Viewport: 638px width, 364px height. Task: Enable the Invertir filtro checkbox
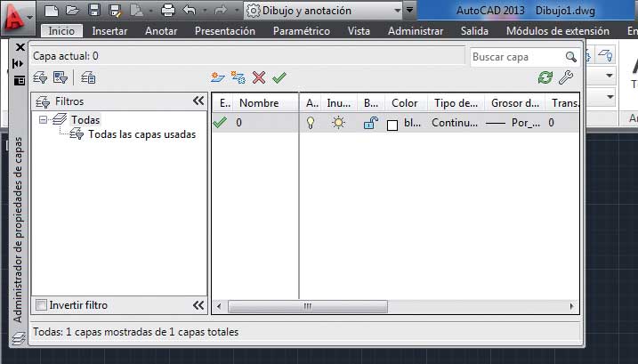pos(41,305)
